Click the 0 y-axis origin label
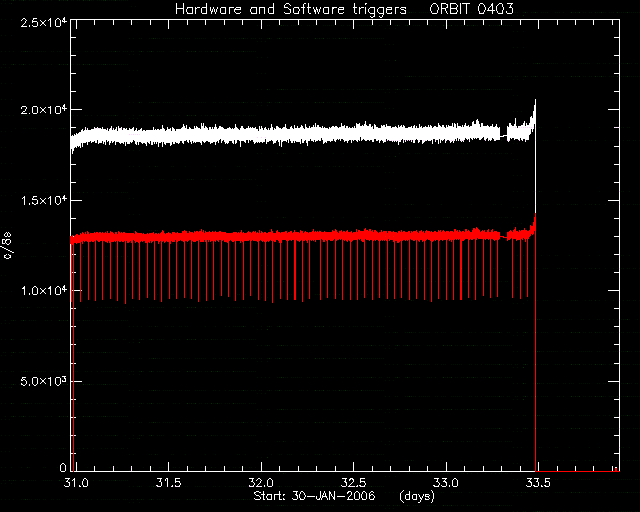The width and height of the screenshot is (640, 512). (x=62, y=467)
